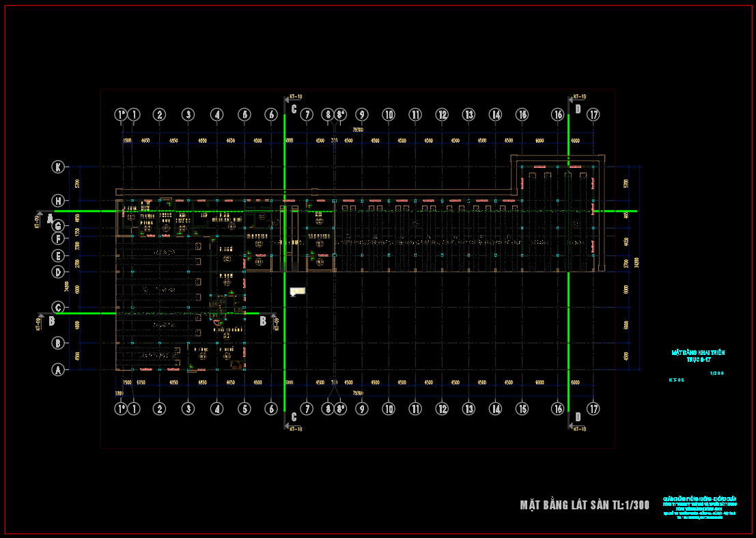Select grid axis bubble K
Viewport: 756px width, 538px height.
click(59, 167)
